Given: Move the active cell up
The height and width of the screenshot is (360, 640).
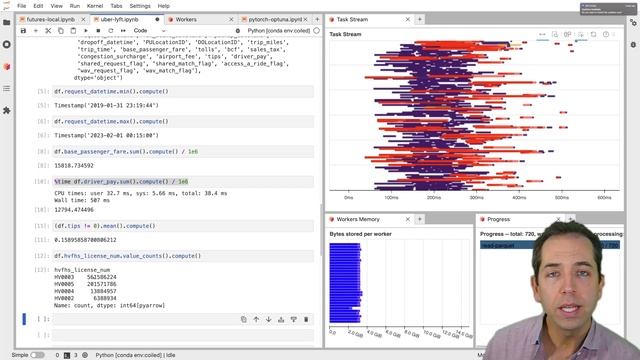Looking at the screenshot, I should click(x=256, y=320).
